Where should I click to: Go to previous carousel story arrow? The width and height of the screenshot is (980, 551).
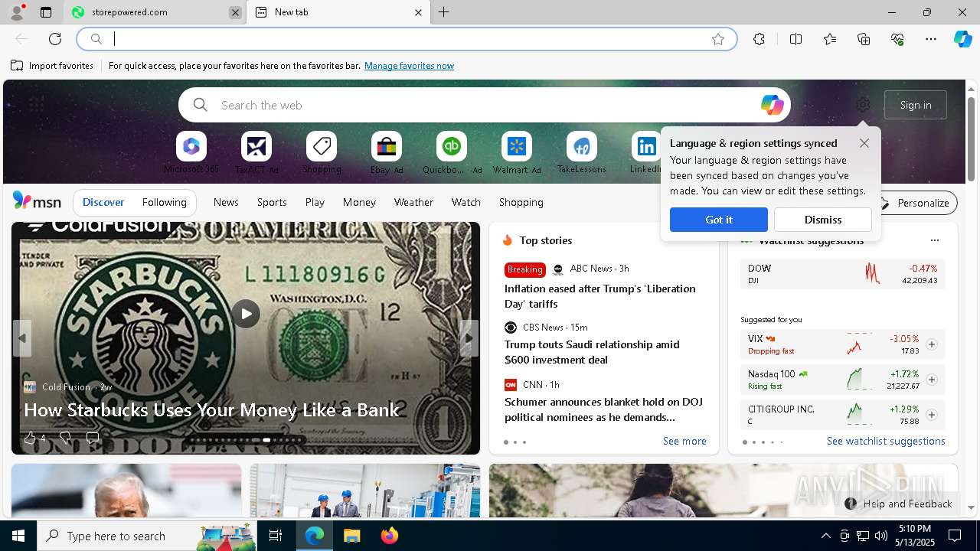coord(22,338)
